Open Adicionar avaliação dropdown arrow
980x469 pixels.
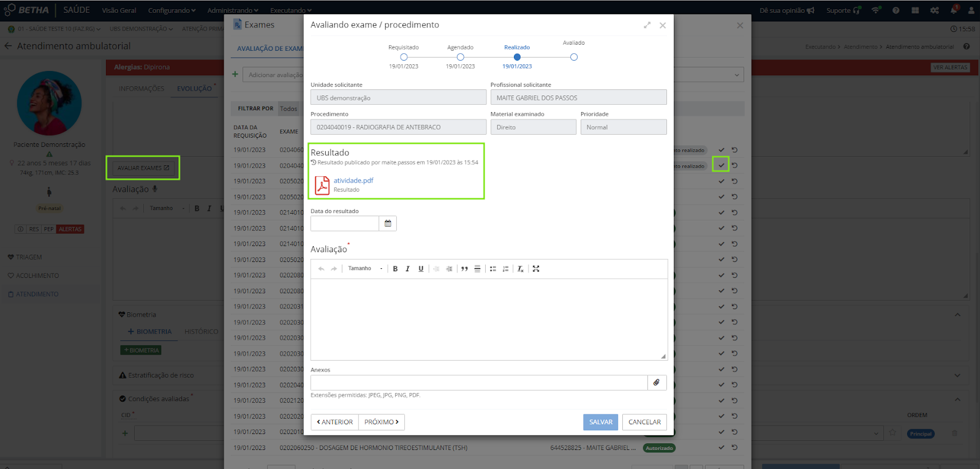coord(736,75)
